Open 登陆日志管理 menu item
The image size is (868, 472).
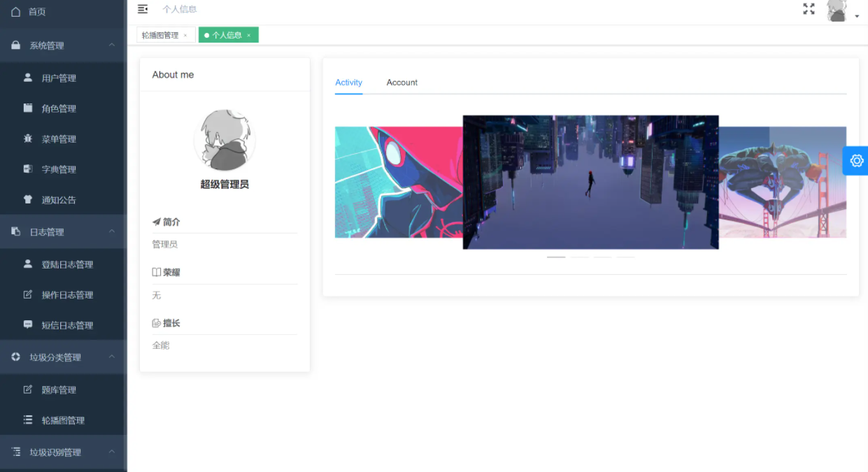pyautogui.click(x=63, y=264)
